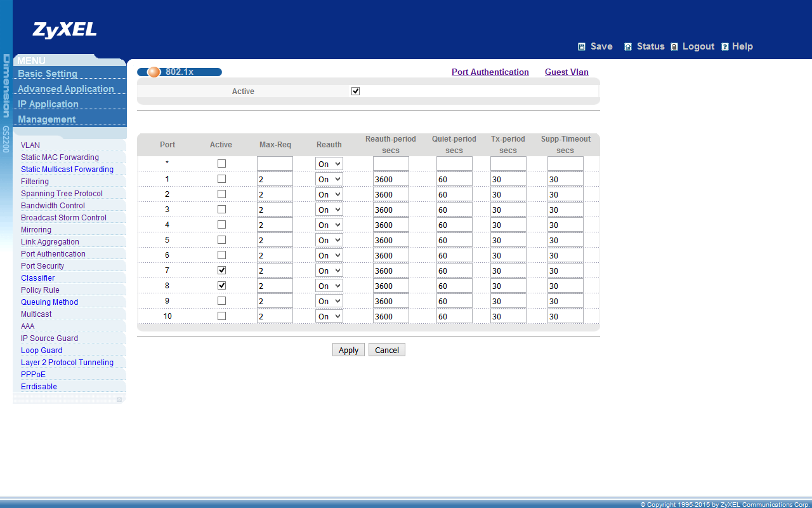Open the IP Application menu
Viewport: 812px width, 508px height.
click(48, 104)
